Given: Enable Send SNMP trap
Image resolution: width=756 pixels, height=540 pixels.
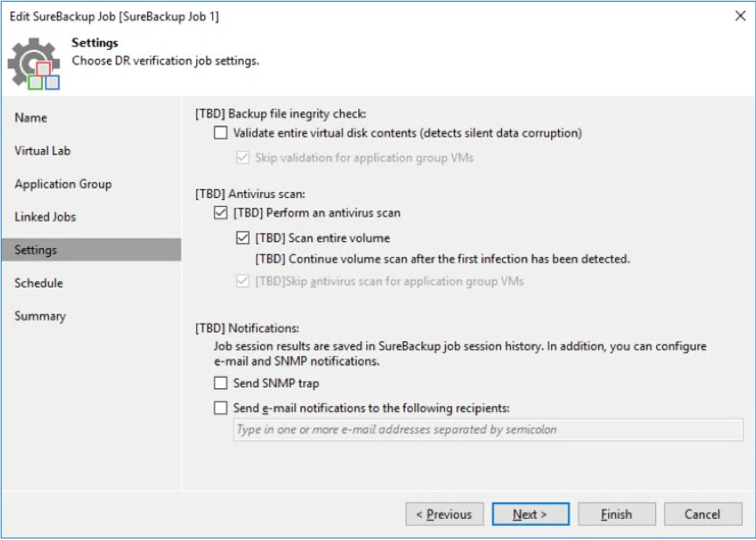Looking at the screenshot, I should pos(221,383).
